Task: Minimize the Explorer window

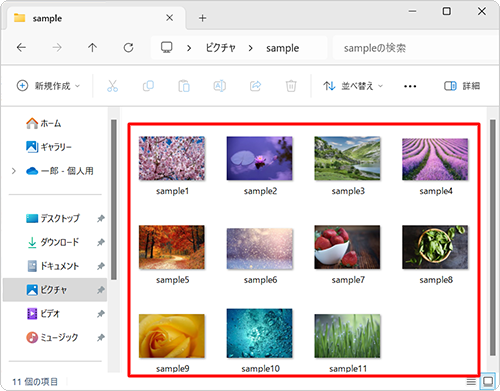Action: coord(412,11)
